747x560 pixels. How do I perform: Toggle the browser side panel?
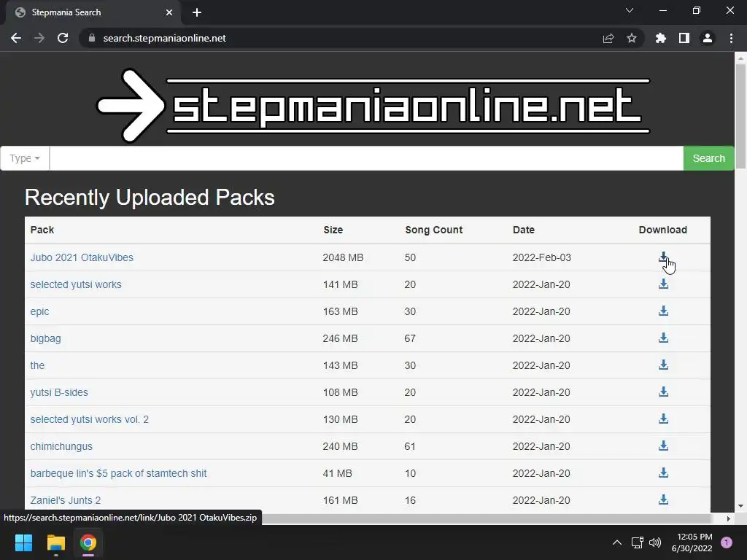click(x=684, y=38)
